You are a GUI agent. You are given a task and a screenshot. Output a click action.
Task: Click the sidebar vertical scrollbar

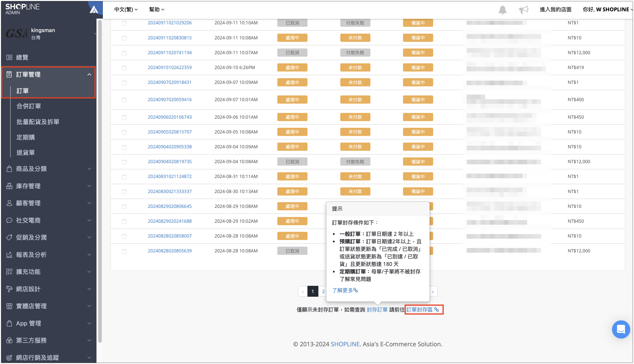100,181
